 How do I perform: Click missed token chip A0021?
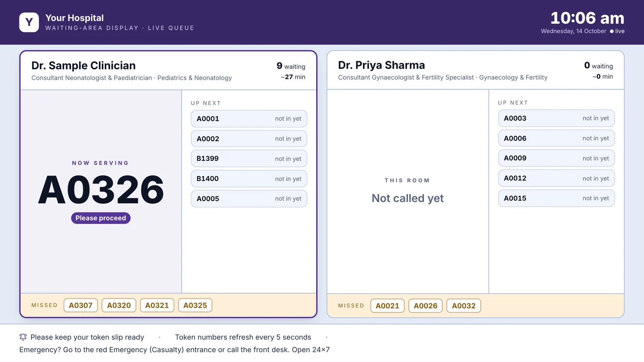click(387, 306)
